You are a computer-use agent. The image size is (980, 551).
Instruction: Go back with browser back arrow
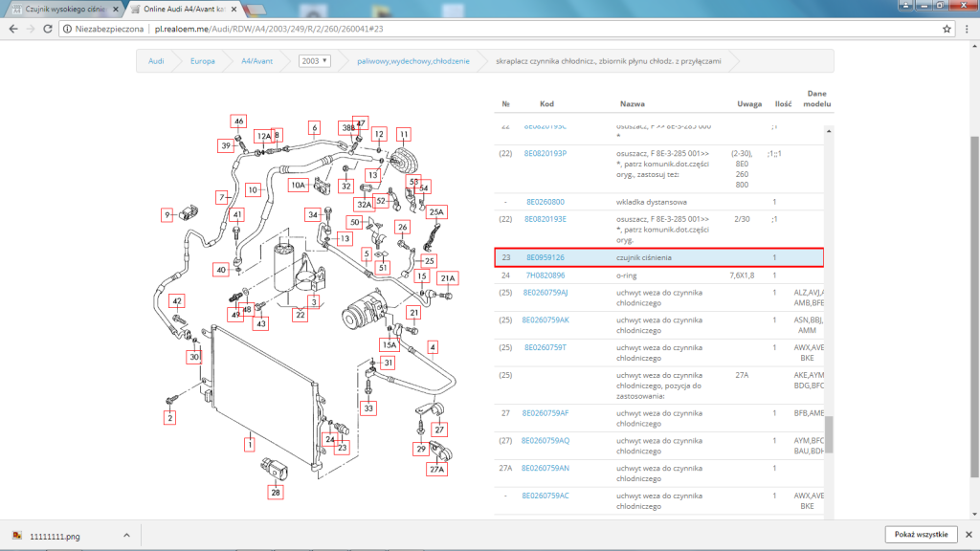(x=13, y=29)
